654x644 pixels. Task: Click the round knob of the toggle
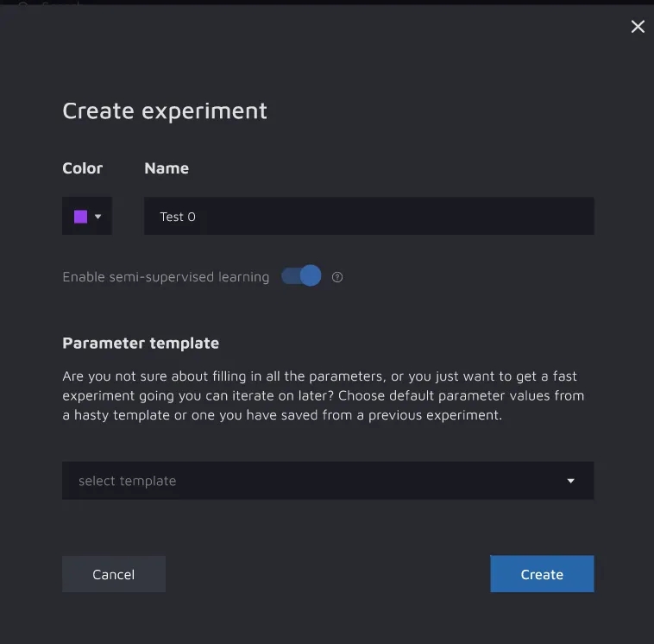[x=311, y=276]
